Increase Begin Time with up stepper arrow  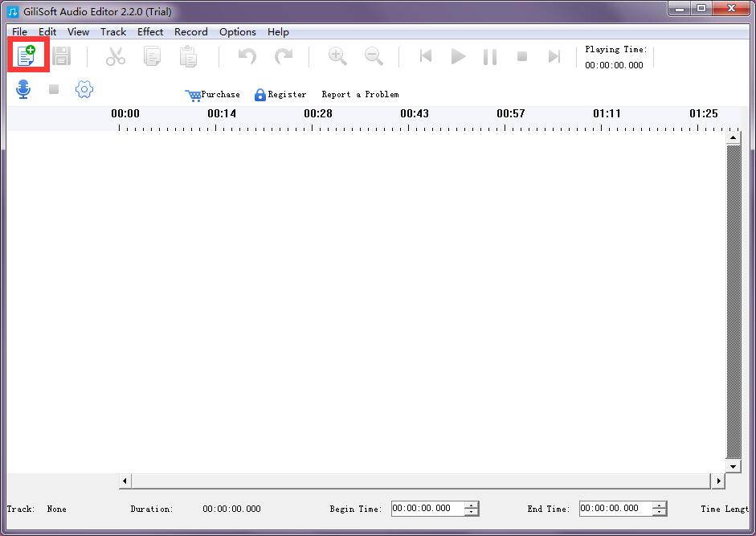(x=472, y=505)
